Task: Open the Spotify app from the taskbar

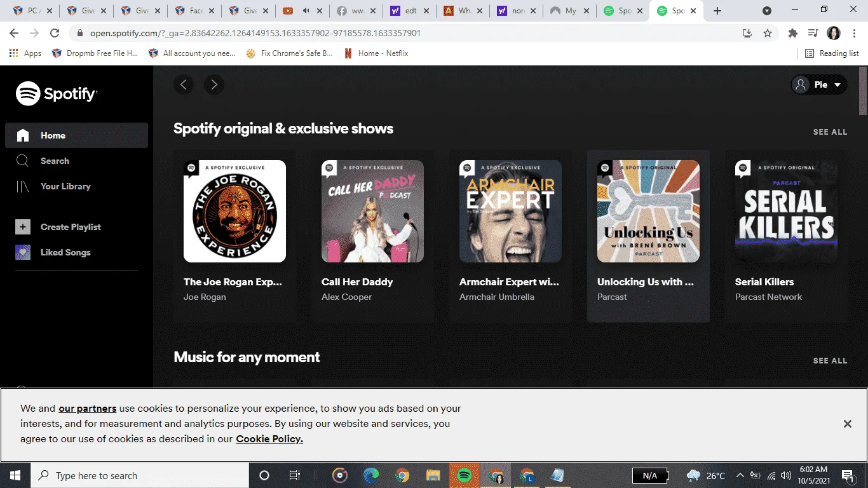Action: pyautogui.click(x=465, y=475)
